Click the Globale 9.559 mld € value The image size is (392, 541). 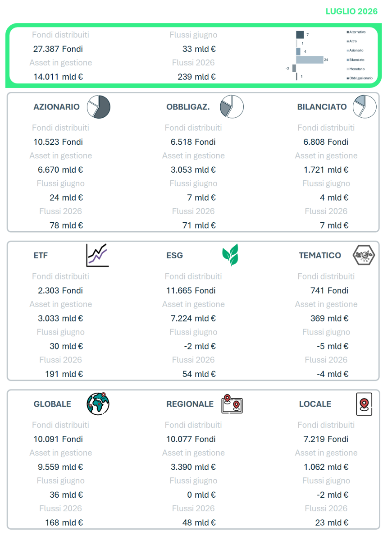[x=60, y=467]
